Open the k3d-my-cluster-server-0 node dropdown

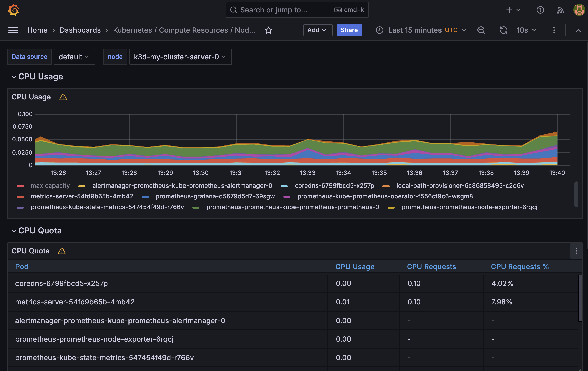[180, 57]
